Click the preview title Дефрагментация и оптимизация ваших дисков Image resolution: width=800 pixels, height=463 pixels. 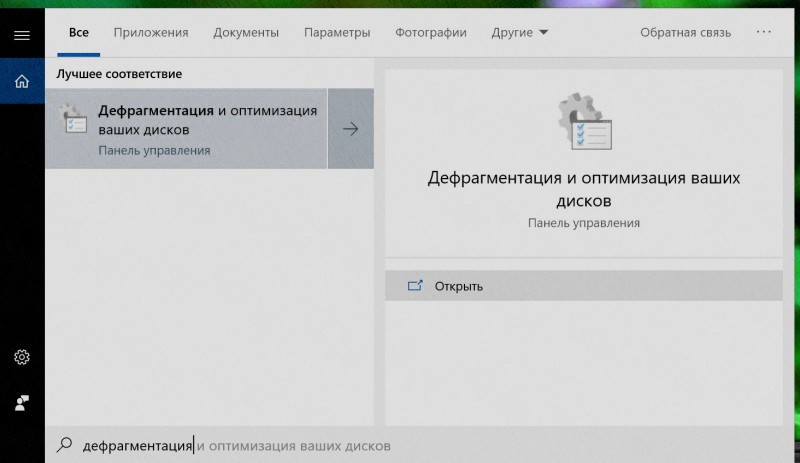point(584,189)
